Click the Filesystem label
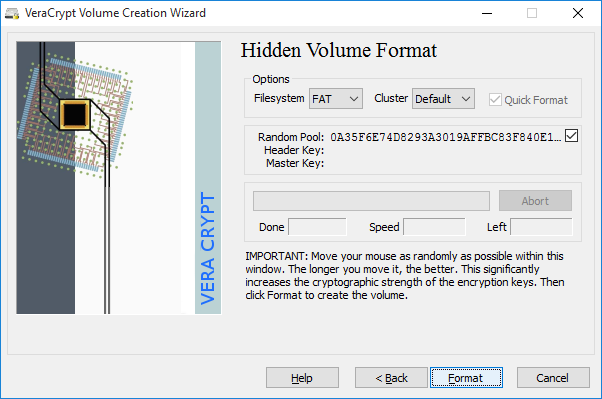This screenshot has width=602, height=399. coord(279,98)
